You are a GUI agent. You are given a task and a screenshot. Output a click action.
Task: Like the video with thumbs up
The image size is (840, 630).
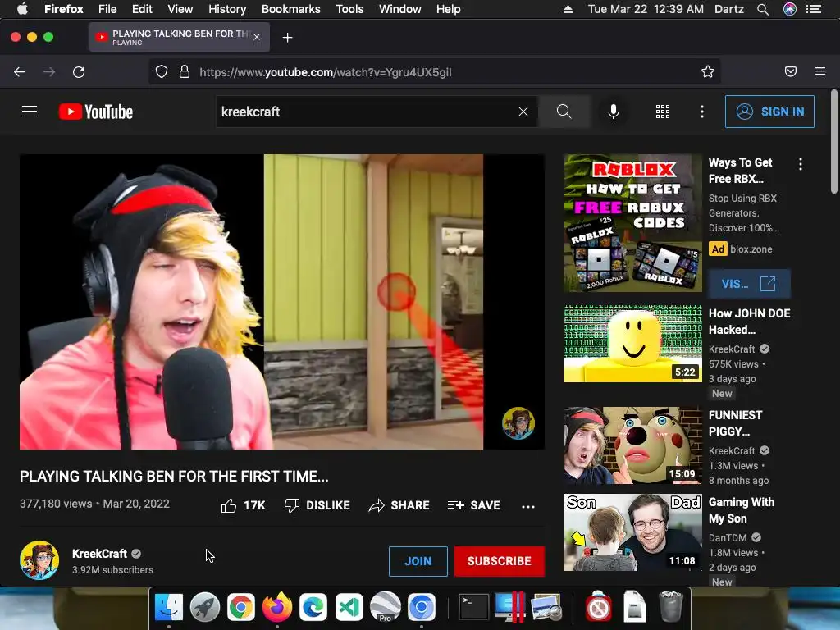coord(243,505)
